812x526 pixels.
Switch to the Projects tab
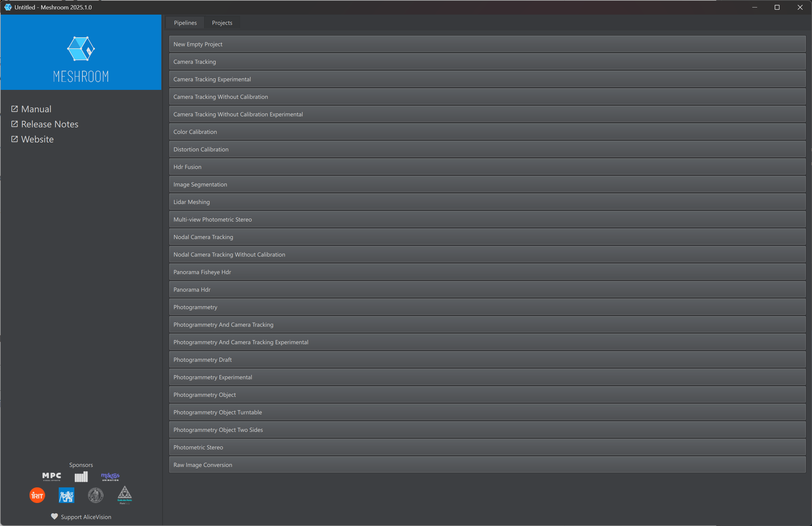pos(222,23)
